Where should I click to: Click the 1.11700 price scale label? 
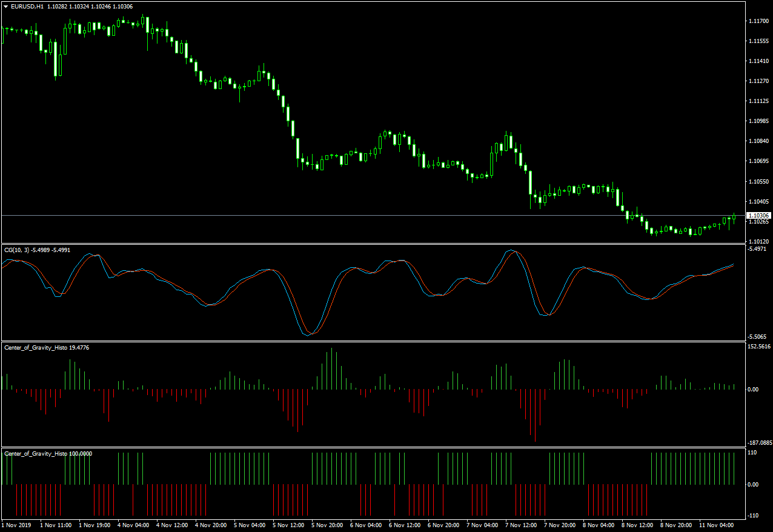[758, 21]
